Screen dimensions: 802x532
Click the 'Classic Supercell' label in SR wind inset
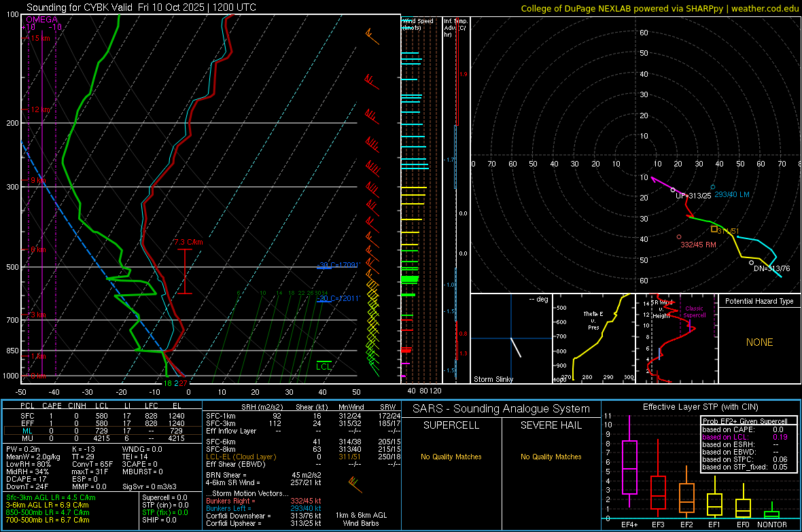(x=694, y=312)
